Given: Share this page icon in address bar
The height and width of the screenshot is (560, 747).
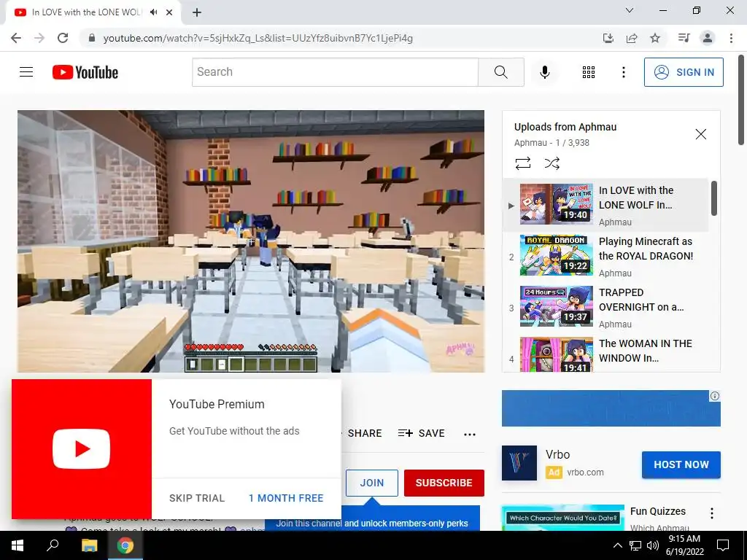Looking at the screenshot, I should coord(632,38).
